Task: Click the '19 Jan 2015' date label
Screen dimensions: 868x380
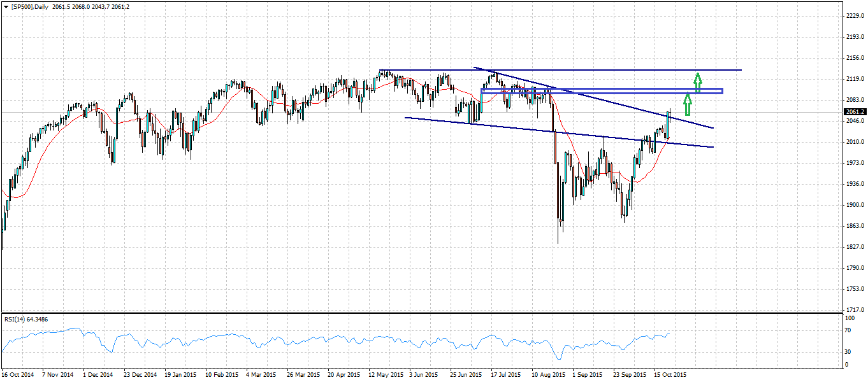Action: click(x=180, y=374)
